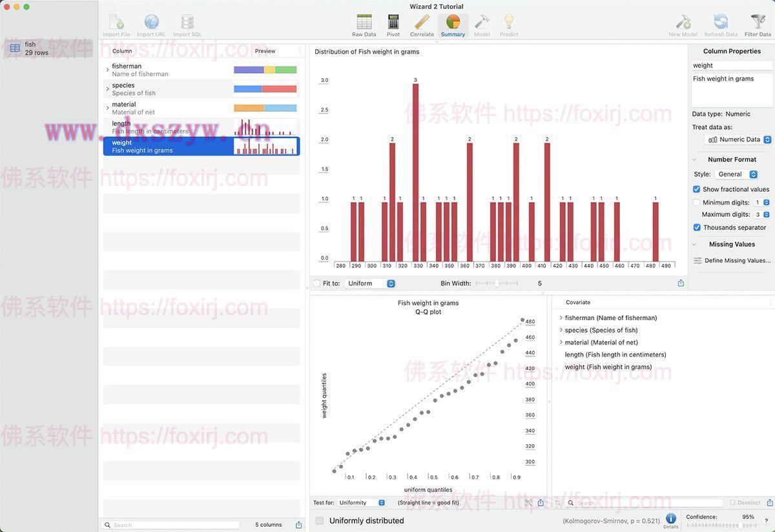Expand the material covariate
This screenshot has width=775, height=532.
pyautogui.click(x=561, y=342)
